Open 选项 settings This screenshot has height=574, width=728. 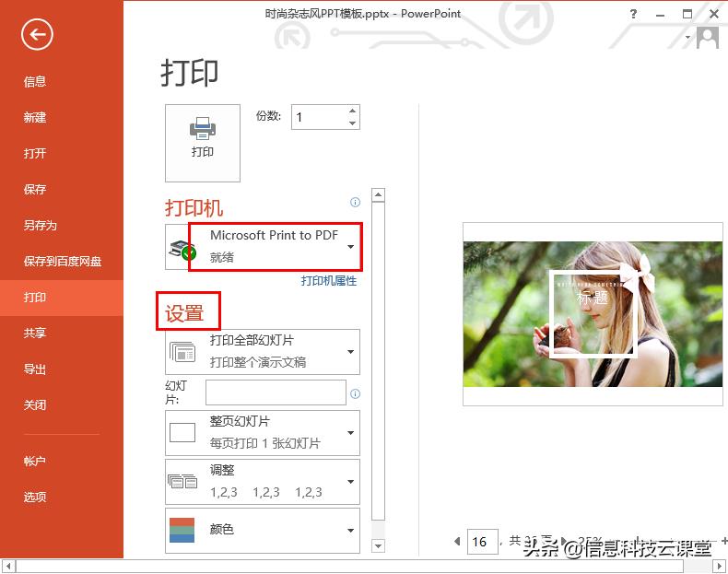pyautogui.click(x=35, y=497)
